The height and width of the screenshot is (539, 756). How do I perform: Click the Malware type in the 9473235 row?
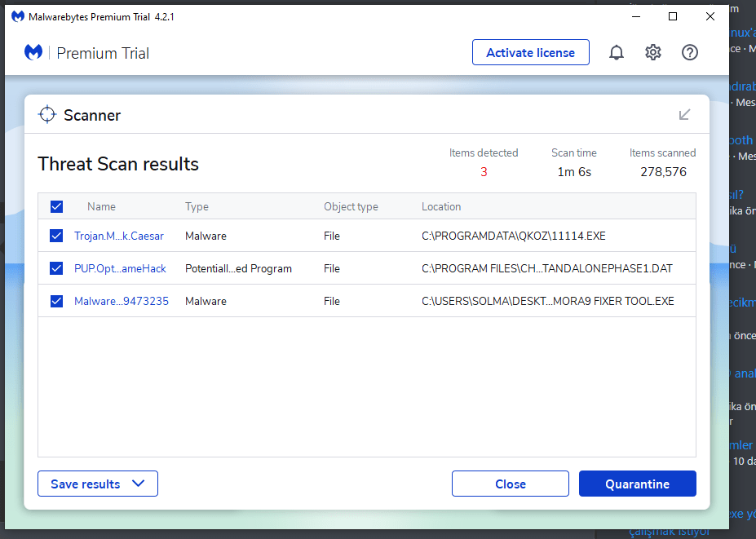click(x=206, y=301)
